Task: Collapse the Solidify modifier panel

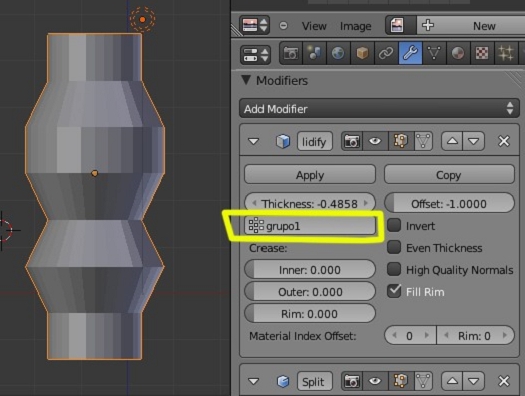Action: point(254,141)
